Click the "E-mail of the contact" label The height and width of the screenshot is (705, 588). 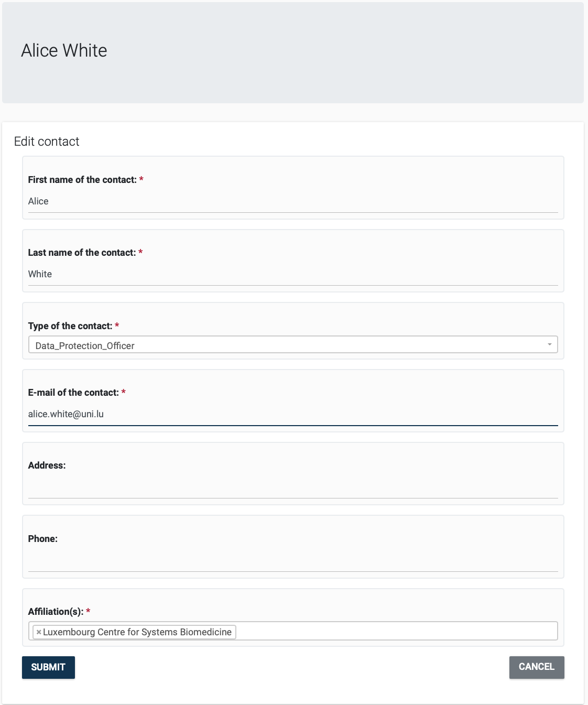[x=73, y=393]
